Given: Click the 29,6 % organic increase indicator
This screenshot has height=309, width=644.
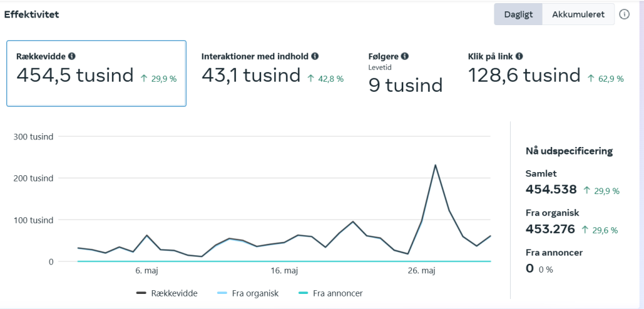Looking at the screenshot, I should pos(599,230).
